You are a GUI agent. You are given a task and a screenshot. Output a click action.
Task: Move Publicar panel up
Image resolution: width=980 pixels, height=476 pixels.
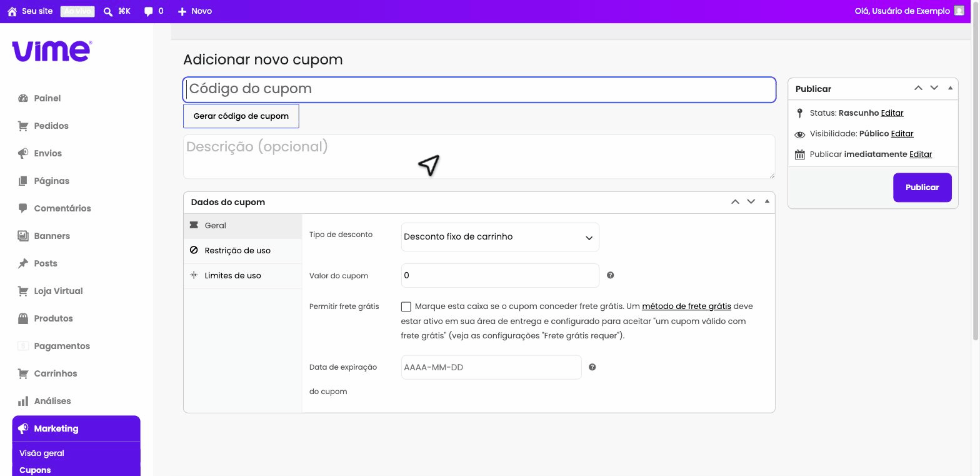(918, 88)
